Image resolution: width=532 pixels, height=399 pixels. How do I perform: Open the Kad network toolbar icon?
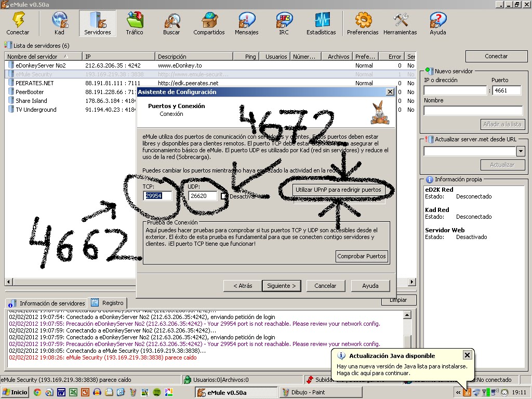pos(59,23)
